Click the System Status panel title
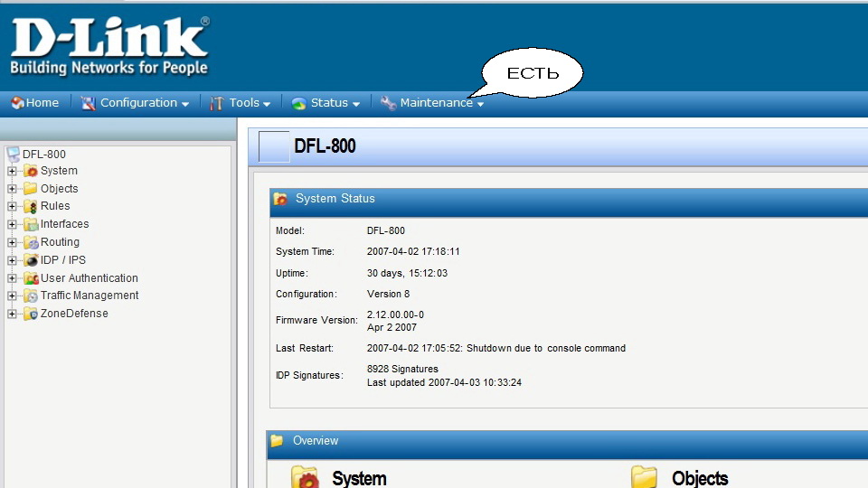 coord(335,199)
